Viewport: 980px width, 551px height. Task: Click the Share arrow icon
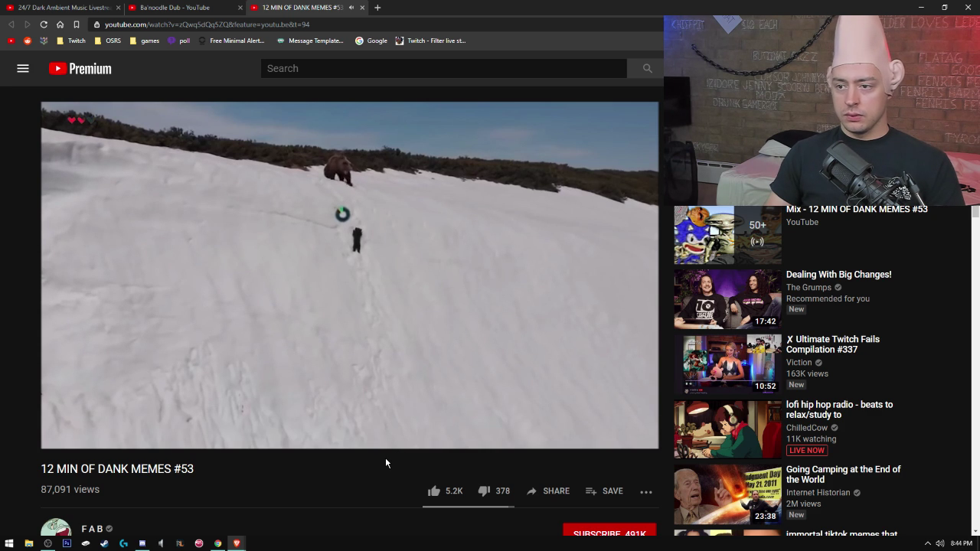[531, 491]
